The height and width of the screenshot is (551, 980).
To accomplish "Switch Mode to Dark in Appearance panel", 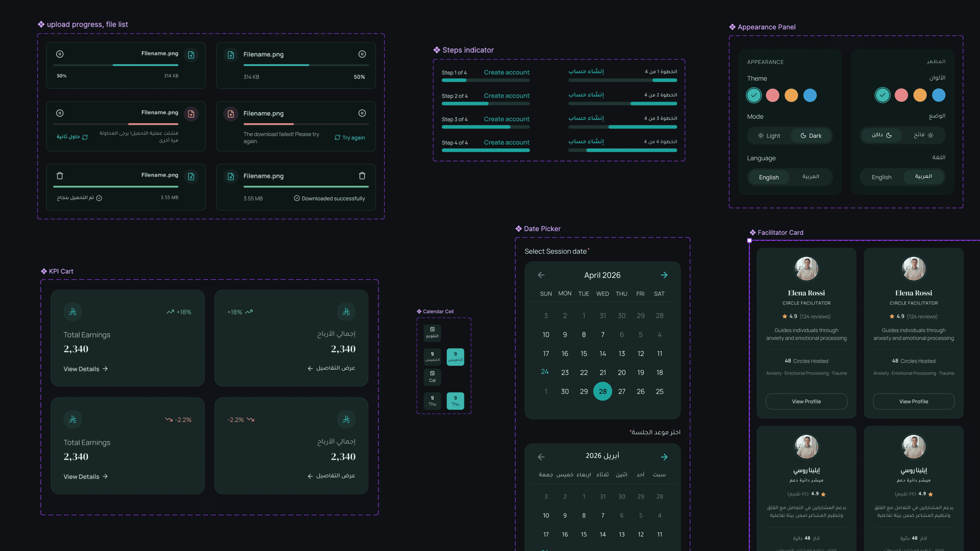I will click(x=811, y=136).
